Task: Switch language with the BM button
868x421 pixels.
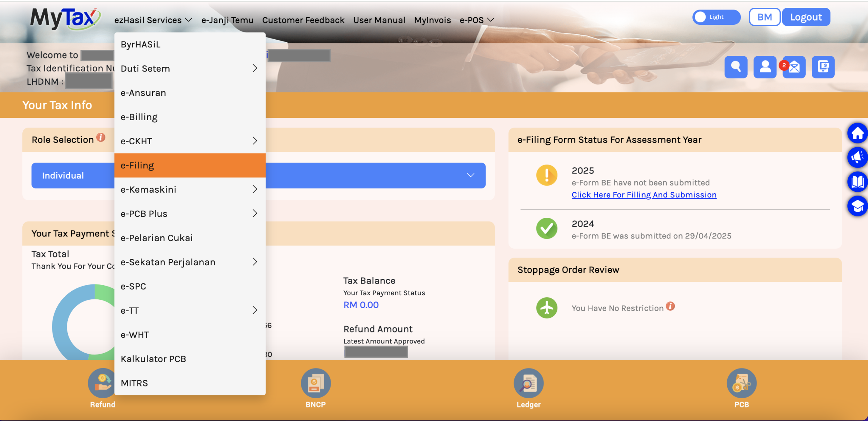Action: pyautogui.click(x=764, y=17)
